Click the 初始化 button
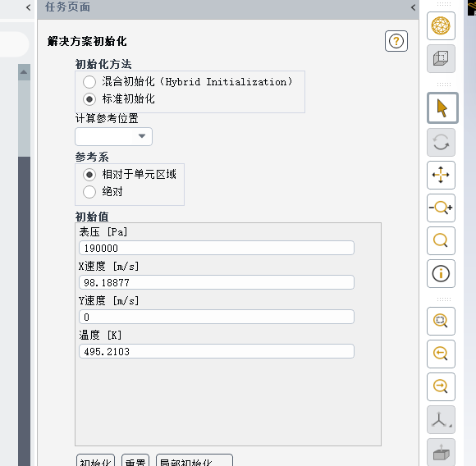 click(x=95, y=461)
